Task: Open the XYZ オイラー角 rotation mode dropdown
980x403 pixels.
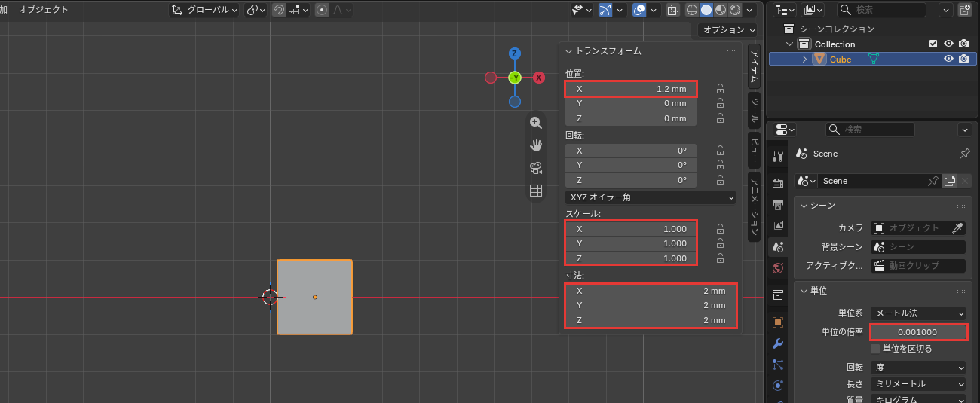Action: click(x=651, y=197)
